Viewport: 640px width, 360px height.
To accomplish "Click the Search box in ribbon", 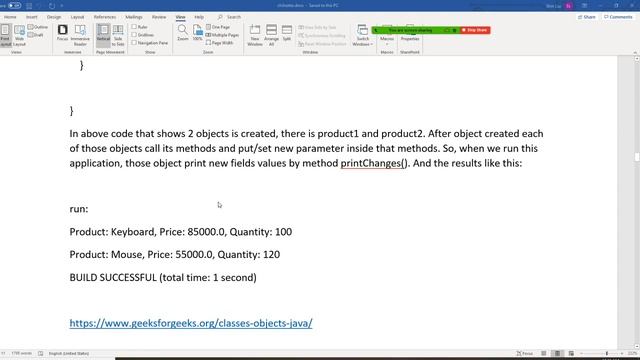I will 230,17.
